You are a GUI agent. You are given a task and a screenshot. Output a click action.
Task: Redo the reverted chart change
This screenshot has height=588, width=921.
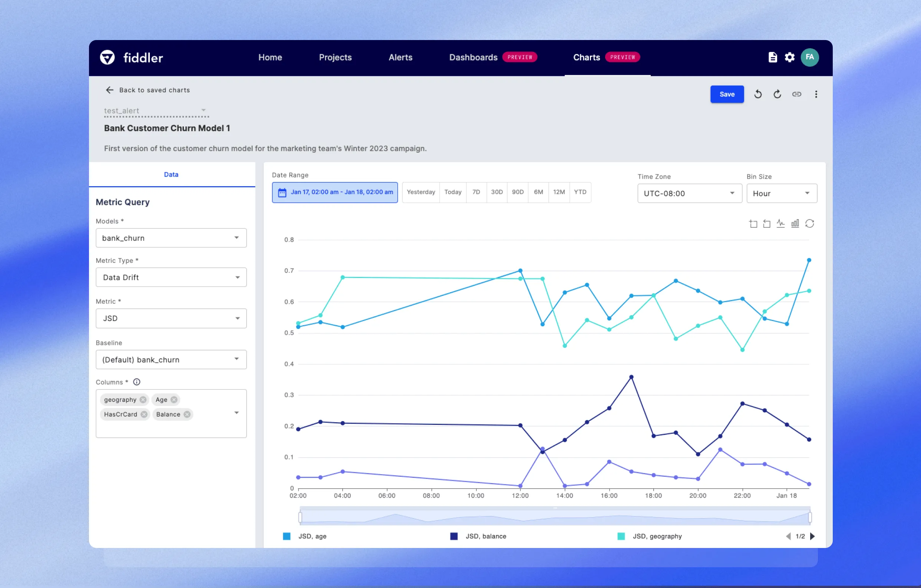point(777,94)
